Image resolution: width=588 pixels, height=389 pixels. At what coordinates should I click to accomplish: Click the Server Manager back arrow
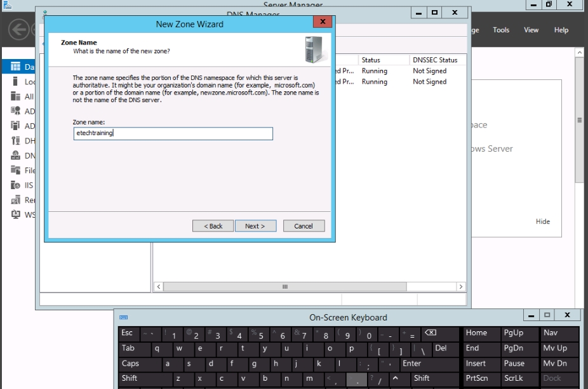pyautogui.click(x=19, y=30)
